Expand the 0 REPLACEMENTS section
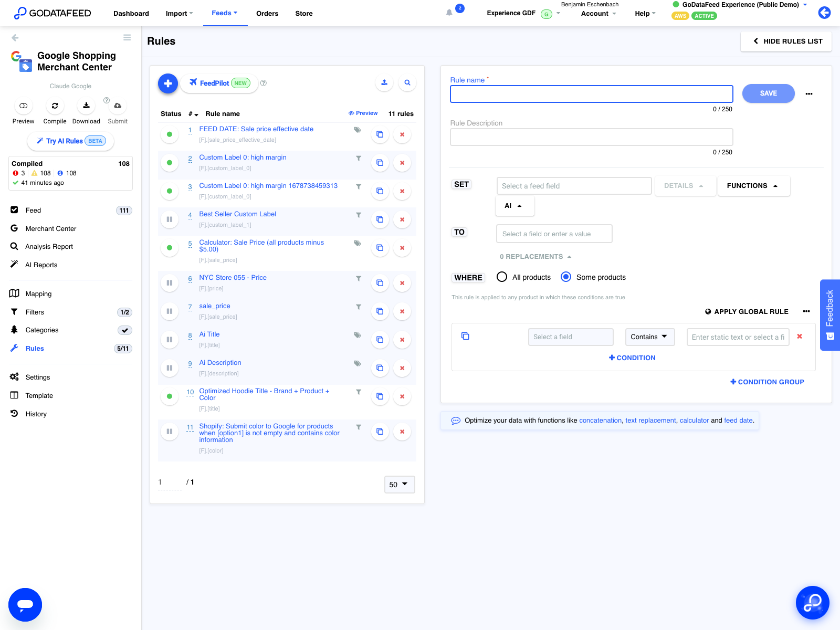840x630 pixels. click(535, 257)
